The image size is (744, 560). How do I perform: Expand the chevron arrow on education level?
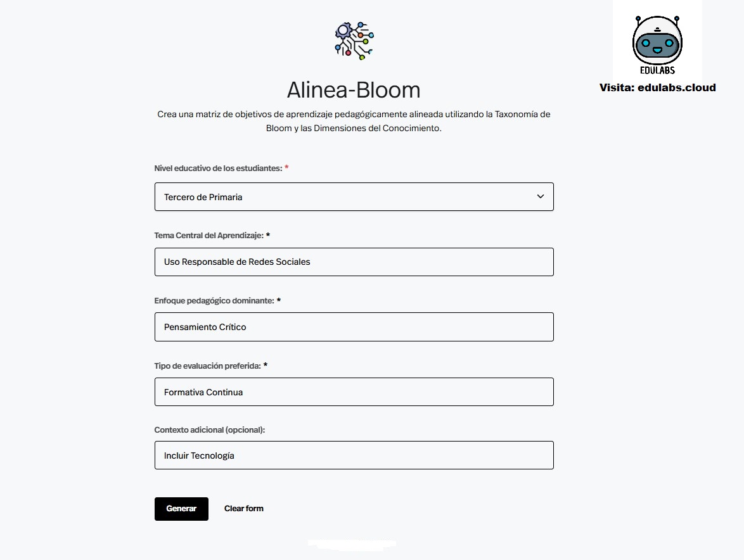(x=540, y=196)
